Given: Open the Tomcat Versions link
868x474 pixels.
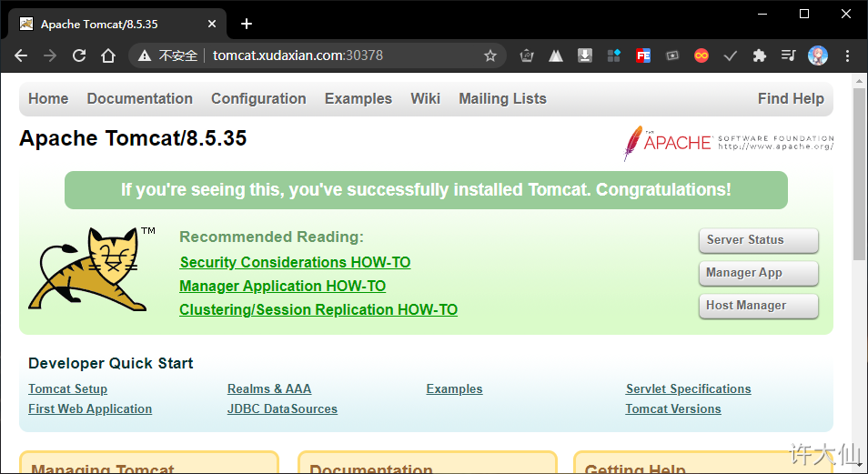Looking at the screenshot, I should click(673, 408).
